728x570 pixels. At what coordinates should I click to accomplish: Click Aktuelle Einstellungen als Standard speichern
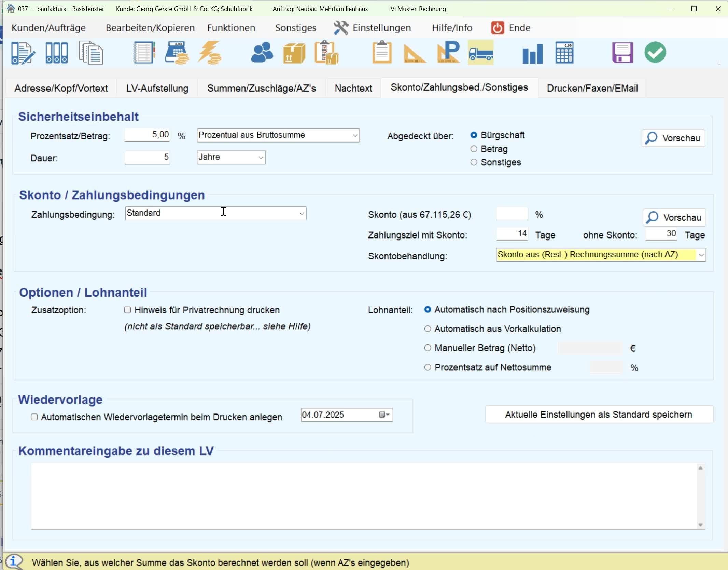[x=599, y=415]
